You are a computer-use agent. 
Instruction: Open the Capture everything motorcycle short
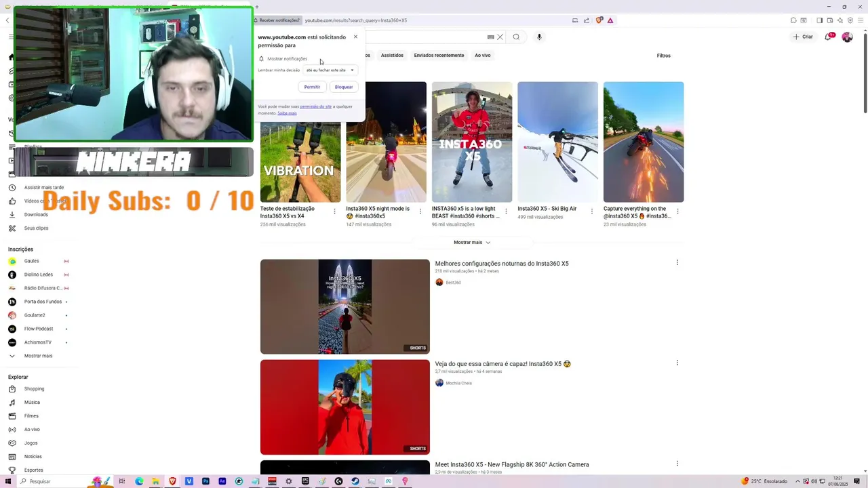(x=644, y=142)
